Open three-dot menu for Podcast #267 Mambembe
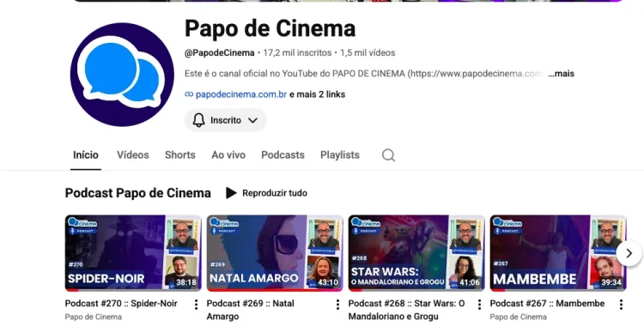The width and height of the screenshot is (644, 326). 621,305
